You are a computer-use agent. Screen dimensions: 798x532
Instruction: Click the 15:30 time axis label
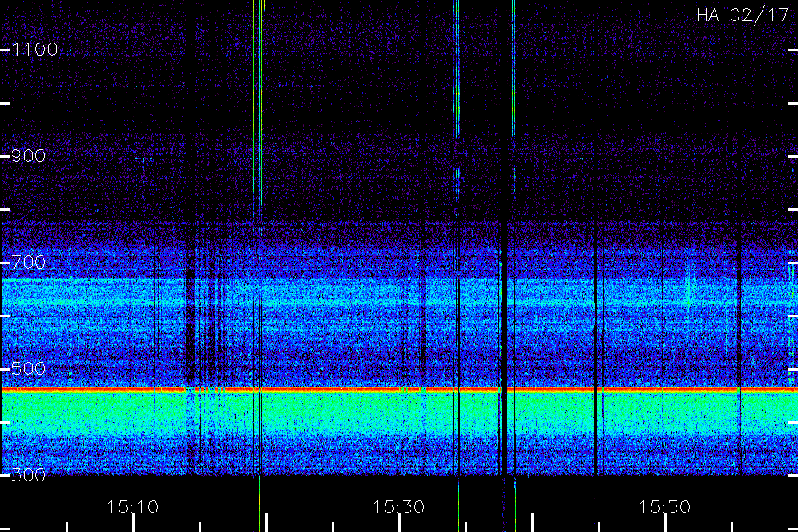click(398, 507)
